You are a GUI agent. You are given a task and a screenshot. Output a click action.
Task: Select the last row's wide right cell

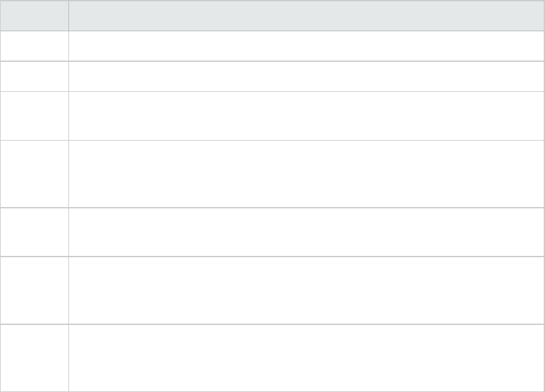[306, 357]
